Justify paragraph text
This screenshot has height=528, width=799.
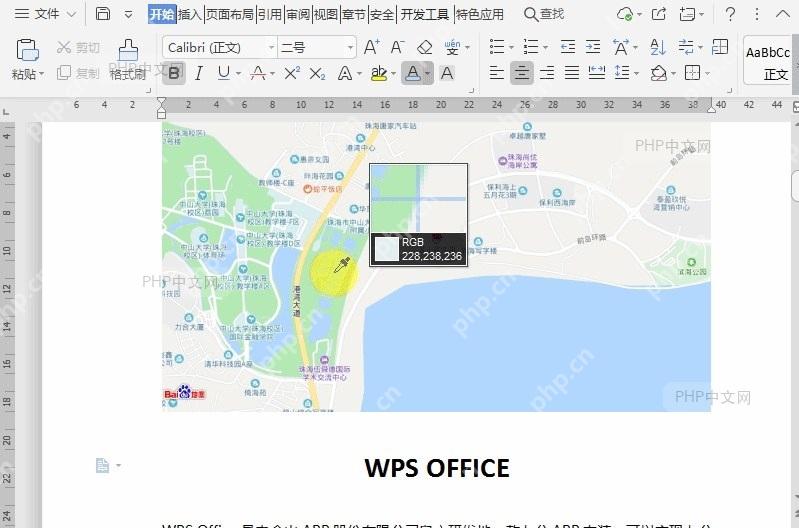[572, 73]
